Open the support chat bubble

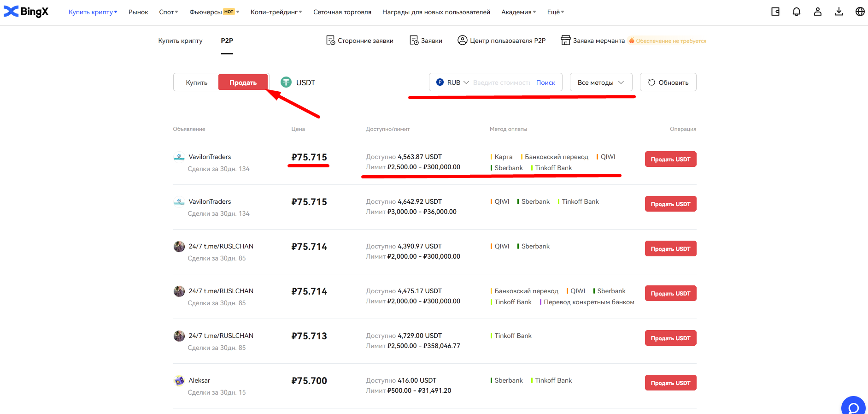pyautogui.click(x=853, y=406)
